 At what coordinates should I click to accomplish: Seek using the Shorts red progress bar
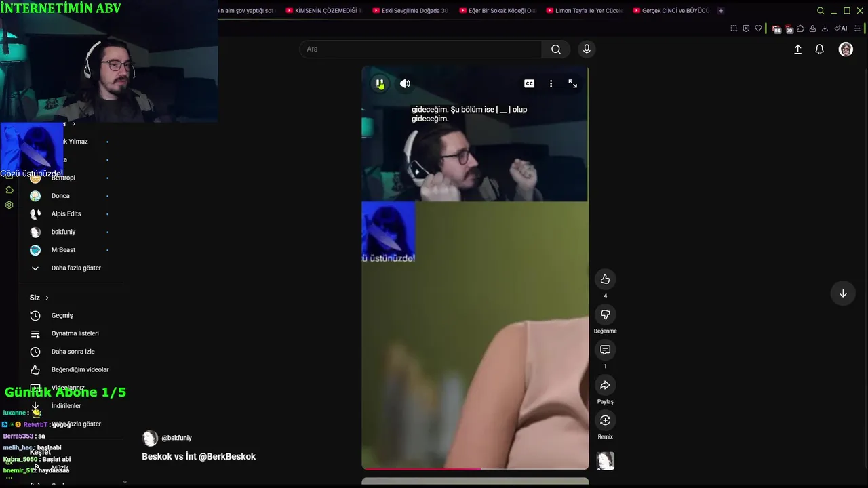[x=475, y=468]
